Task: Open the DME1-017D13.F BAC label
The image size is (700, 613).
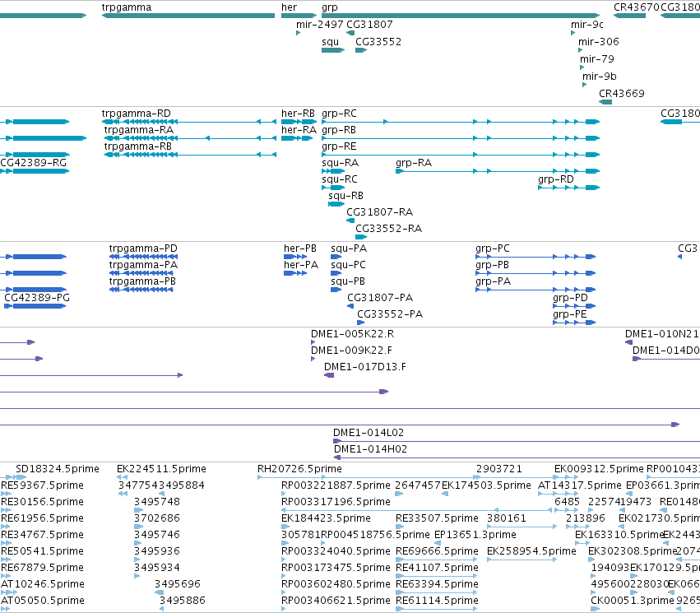Action: coord(364,367)
